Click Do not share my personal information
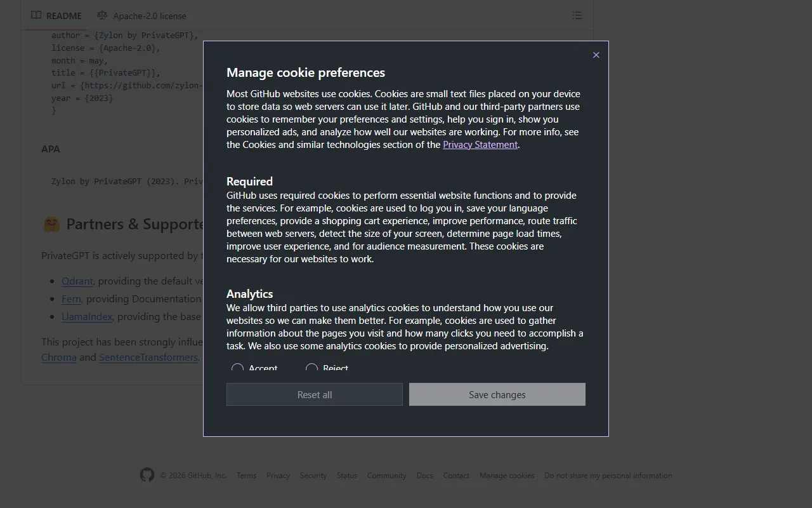Screen dimensions: 812x508 tap(608, 476)
